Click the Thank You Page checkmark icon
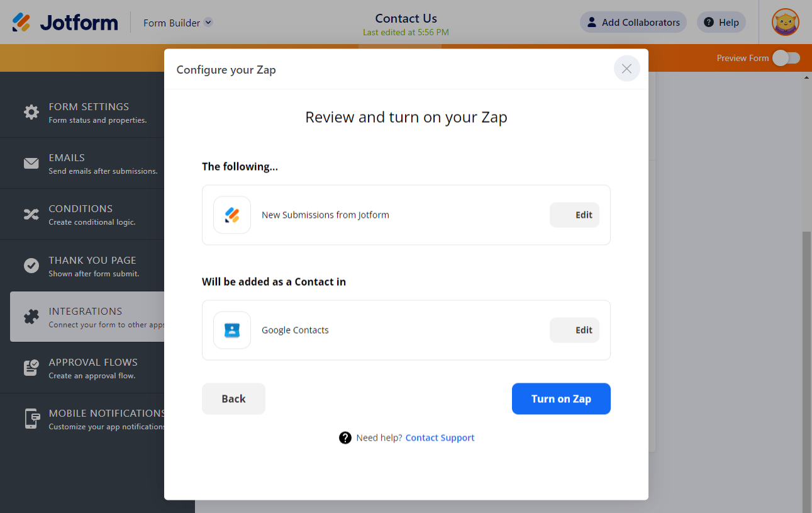This screenshot has height=513, width=812. pos(31,266)
